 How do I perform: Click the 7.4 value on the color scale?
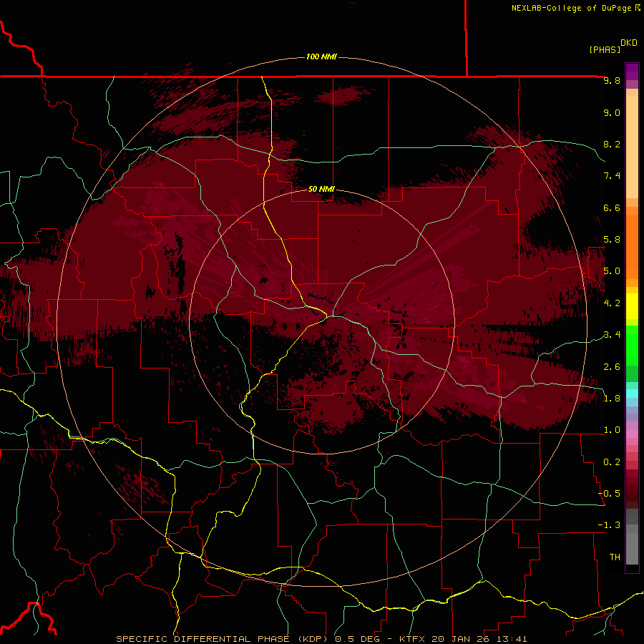tap(612, 176)
